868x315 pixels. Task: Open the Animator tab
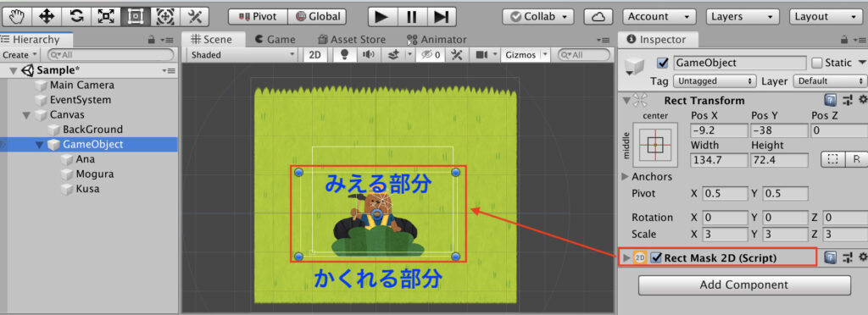[x=437, y=40]
